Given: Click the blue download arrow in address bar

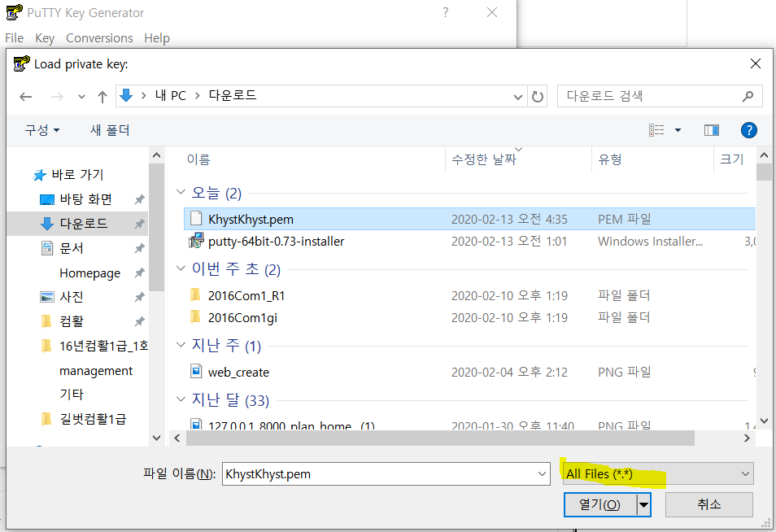Looking at the screenshot, I should pyautogui.click(x=127, y=95).
